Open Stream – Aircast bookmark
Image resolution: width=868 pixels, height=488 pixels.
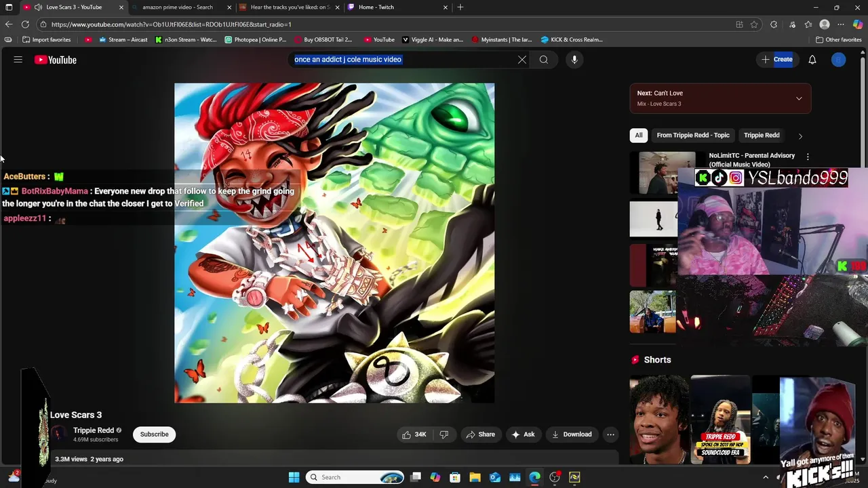click(123, 40)
